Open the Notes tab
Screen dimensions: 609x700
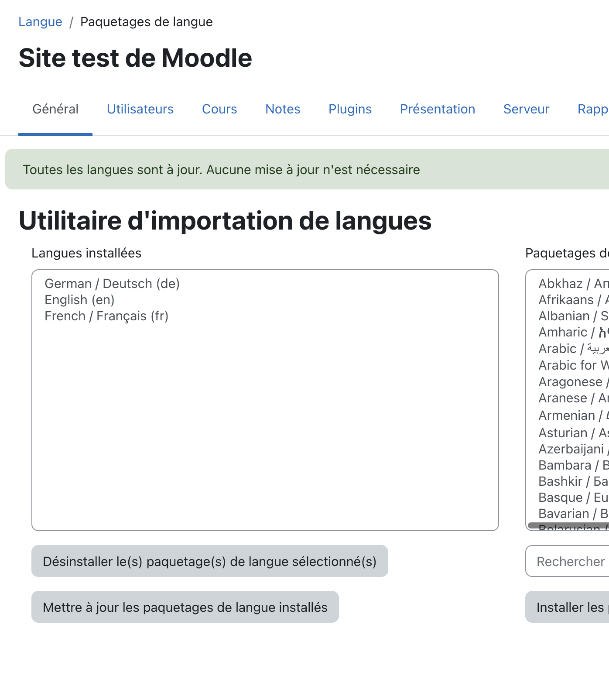(x=283, y=109)
